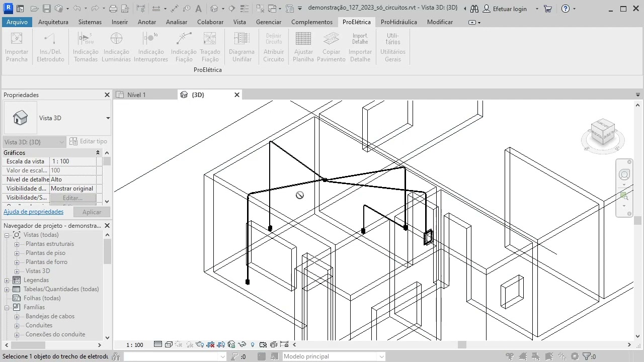Open Modelo principal design option dropdown

click(333, 356)
